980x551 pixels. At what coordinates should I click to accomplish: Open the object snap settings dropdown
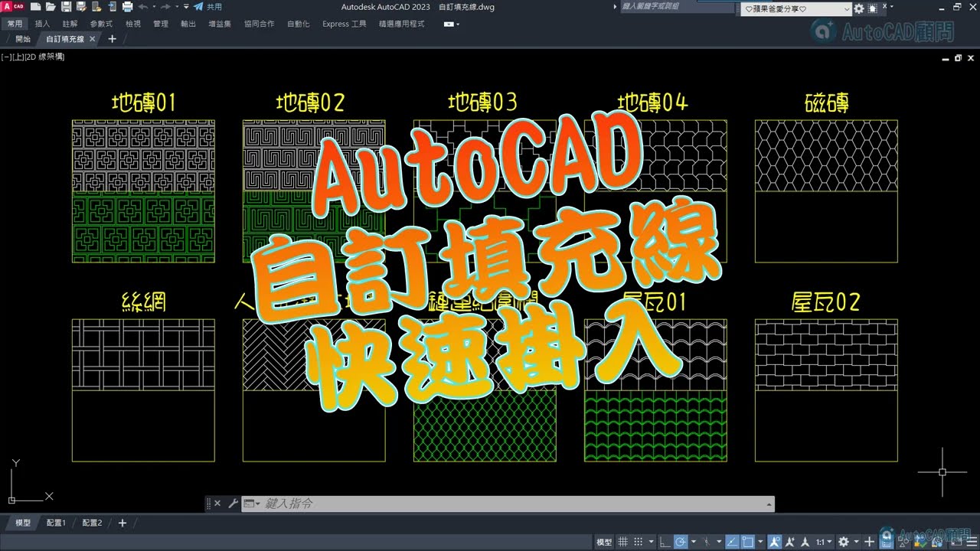[x=761, y=542]
